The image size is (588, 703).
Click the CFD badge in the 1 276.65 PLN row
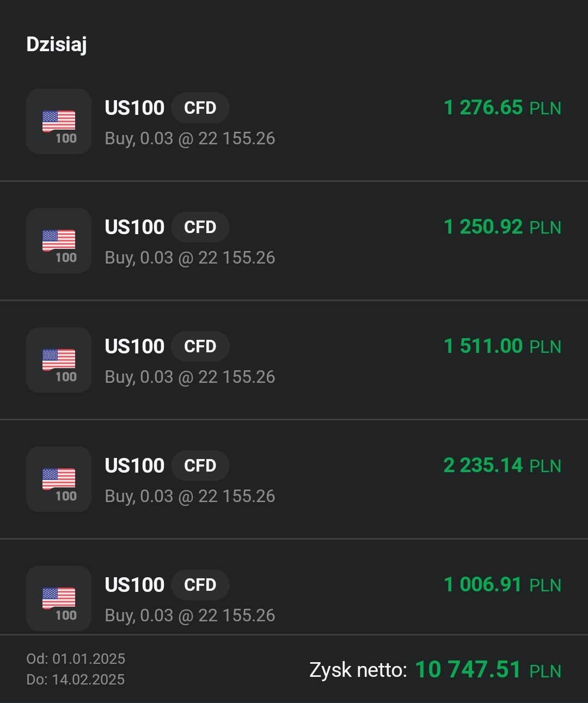200,108
